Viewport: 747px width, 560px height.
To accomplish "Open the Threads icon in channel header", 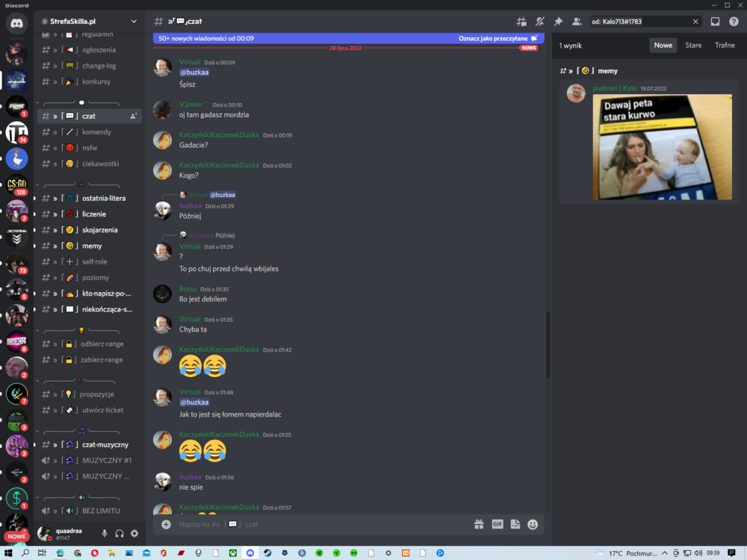I will [521, 22].
